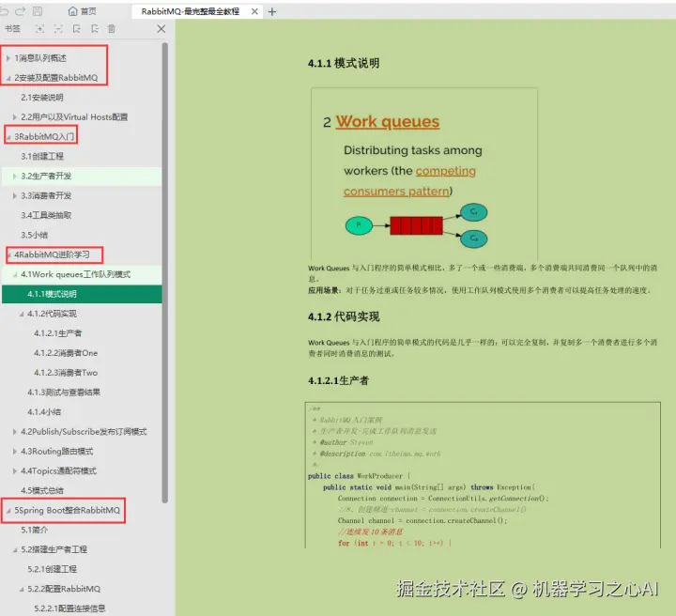Go to the 首页 home tab
Viewport: 676px width, 616px height.
click(83, 11)
